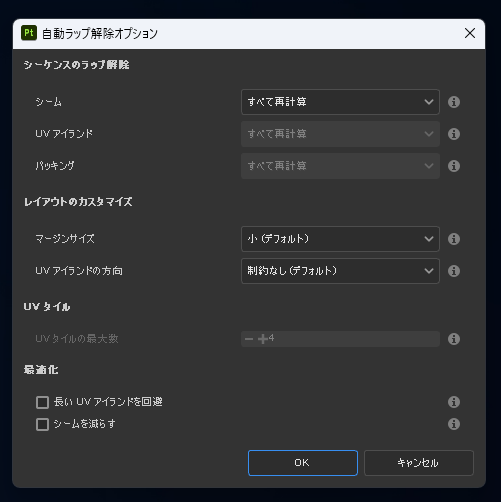Click the UV タイルの最大数 label
Viewport: 501px width, 502px height.
[x=77, y=339]
